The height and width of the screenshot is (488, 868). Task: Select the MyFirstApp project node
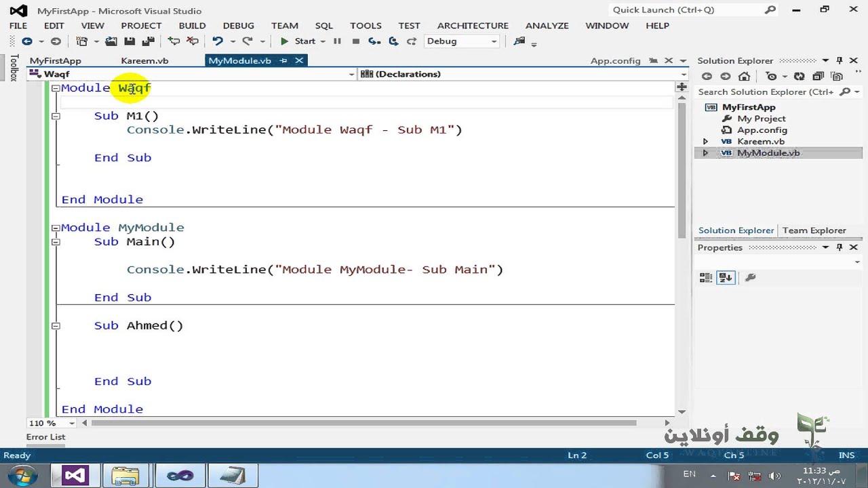749,107
